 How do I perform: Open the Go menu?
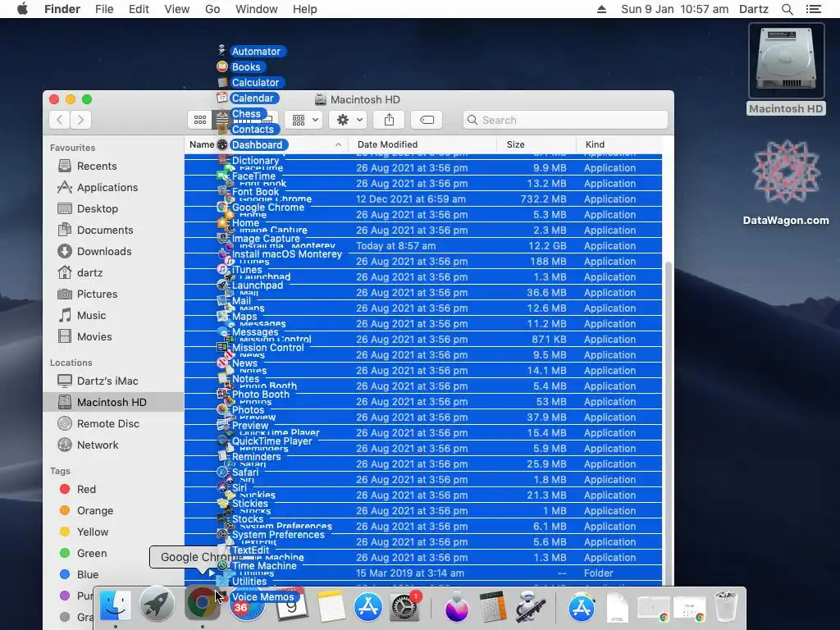212,9
